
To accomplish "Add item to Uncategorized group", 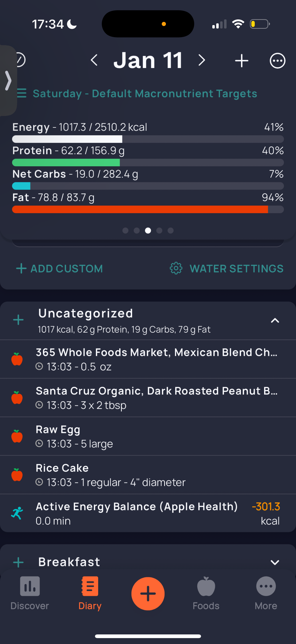I will (18, 320).
